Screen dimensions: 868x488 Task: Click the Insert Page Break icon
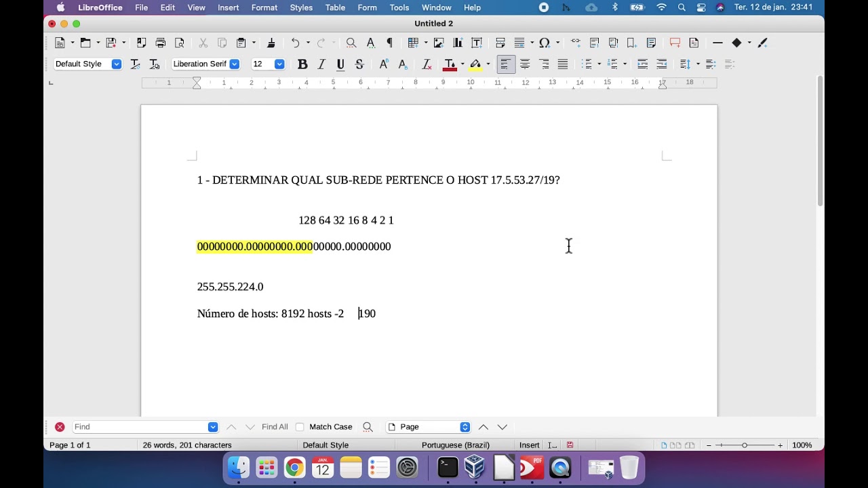(x=500, y=43)
